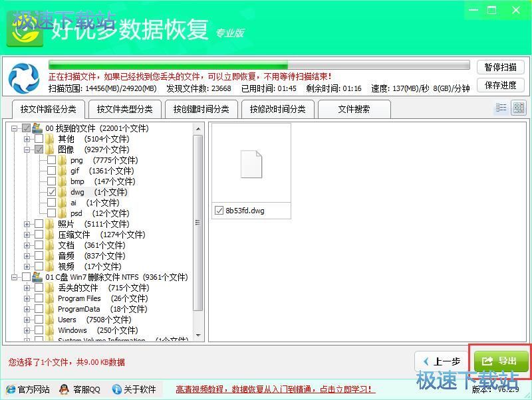Click the 暂停扫描 button
The width and height of the screenshot is (532, 400).
501,67
